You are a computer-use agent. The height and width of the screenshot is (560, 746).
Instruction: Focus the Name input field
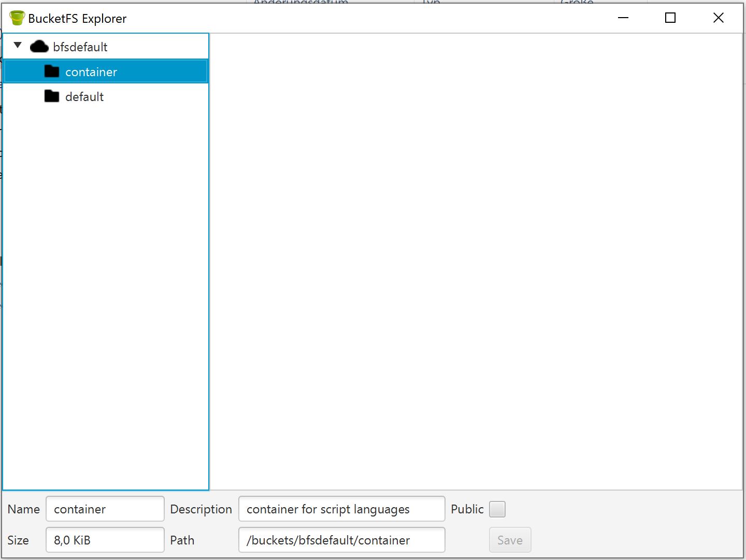click(x=105, y=509)
